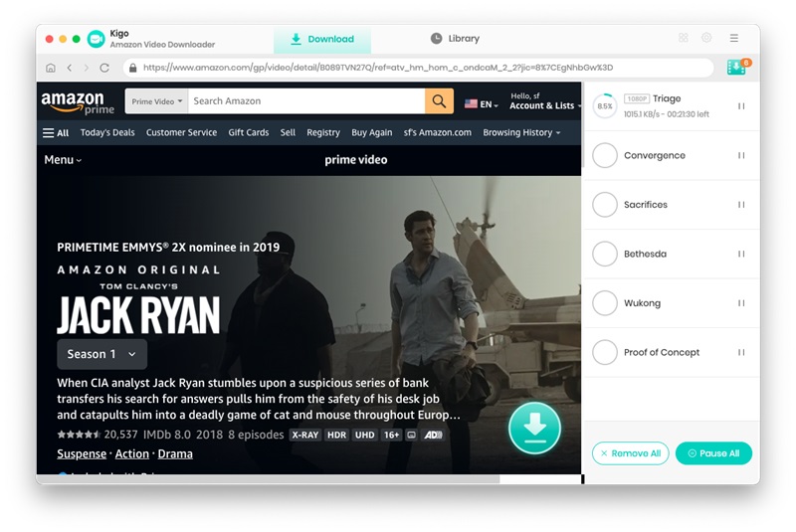Open the All hamburger menu
The height and width of the screenshot is (532, 796).
pos(56,133)
